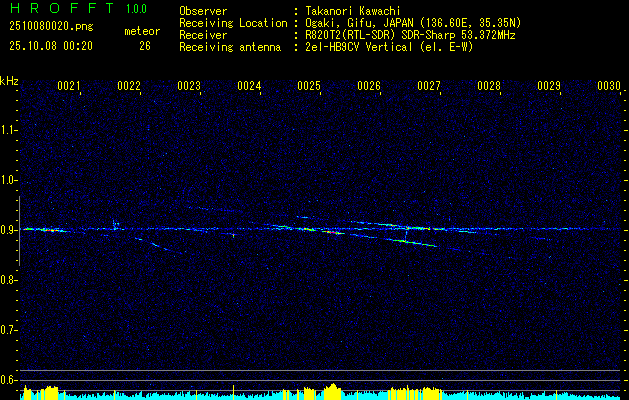Viewport: 629px width, 400px height.
Task: Click the 0.8 kHz frequency label
Action: 8,280
